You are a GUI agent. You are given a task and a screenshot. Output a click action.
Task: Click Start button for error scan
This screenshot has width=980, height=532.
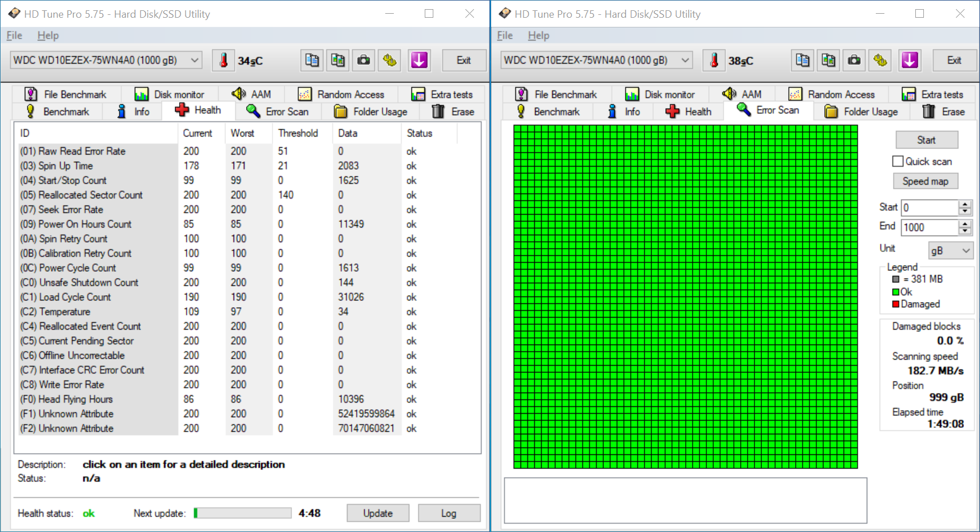(926, 140)
